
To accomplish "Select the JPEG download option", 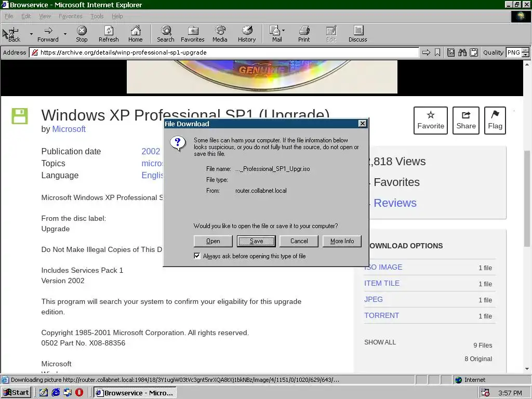I will tap(374, 299).
